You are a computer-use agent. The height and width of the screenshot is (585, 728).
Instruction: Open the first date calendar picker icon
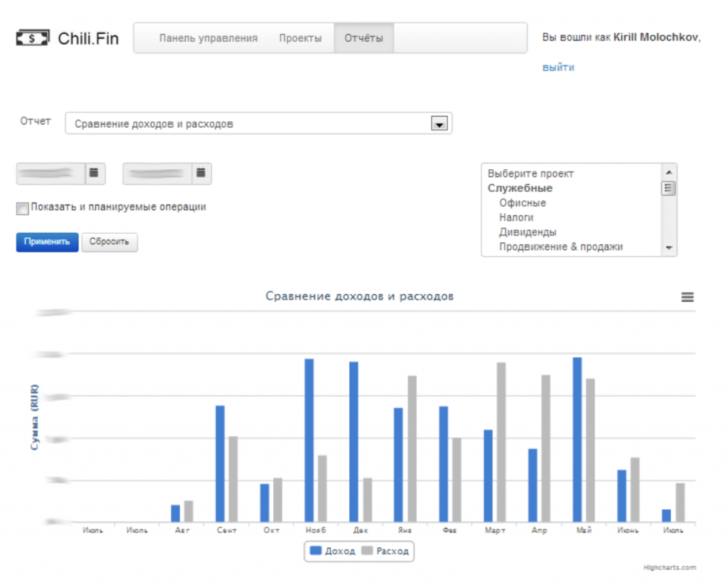[x=95, y=173]
